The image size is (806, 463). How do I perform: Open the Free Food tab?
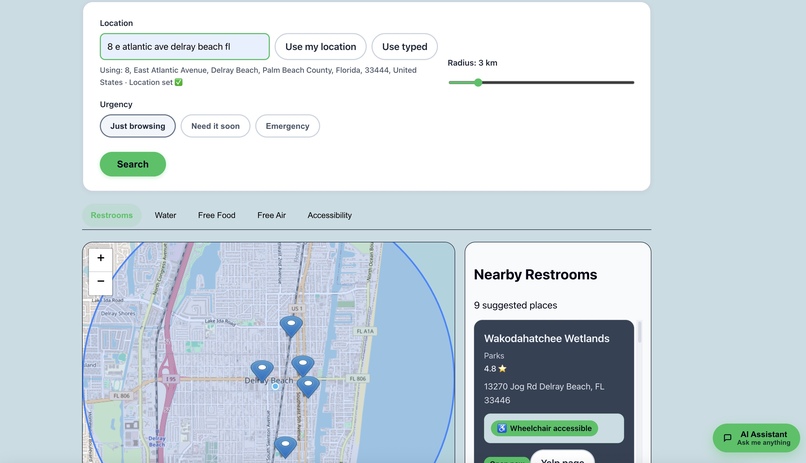[x=216, y=215]
